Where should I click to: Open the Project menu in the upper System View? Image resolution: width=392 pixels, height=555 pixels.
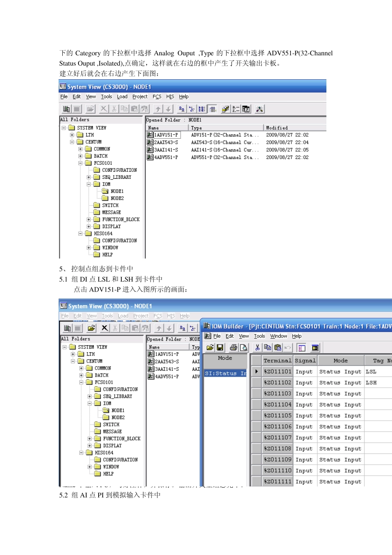click(140, 97)
